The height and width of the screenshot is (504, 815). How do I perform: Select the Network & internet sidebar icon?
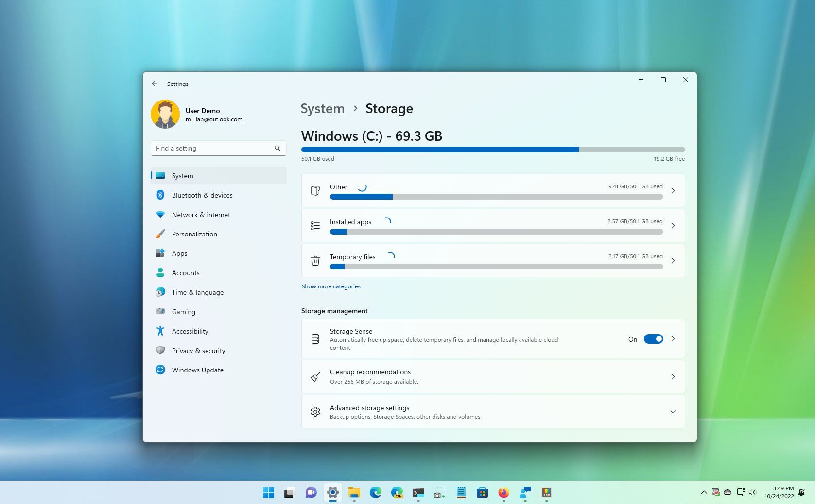click(x=161, y=214)
